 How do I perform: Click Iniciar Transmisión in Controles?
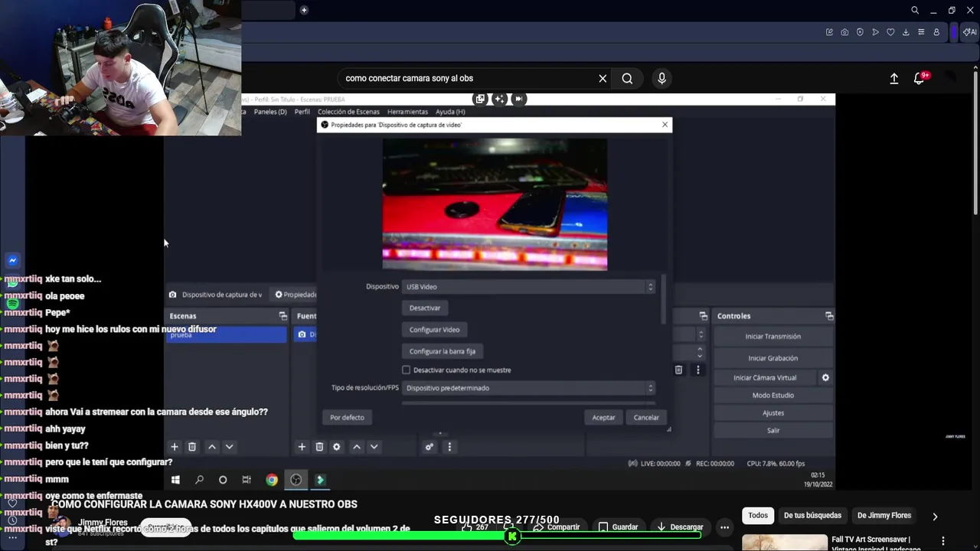click(x=773, y=337)
